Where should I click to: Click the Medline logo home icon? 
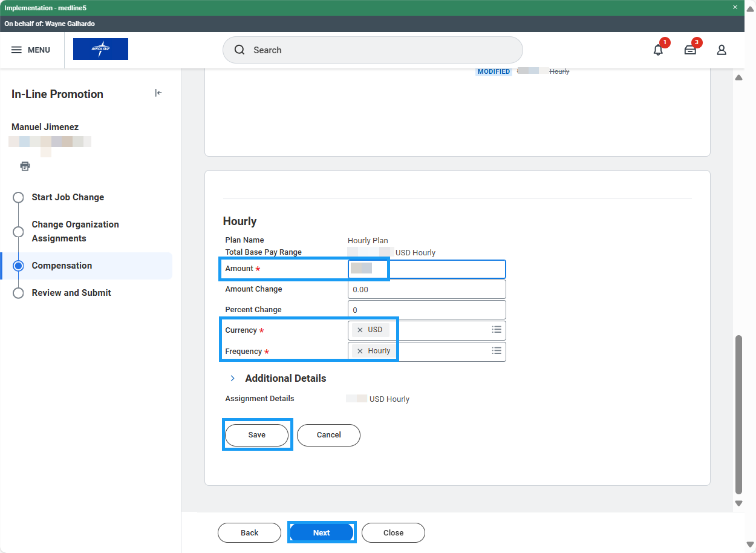click(x=100, y=49)
